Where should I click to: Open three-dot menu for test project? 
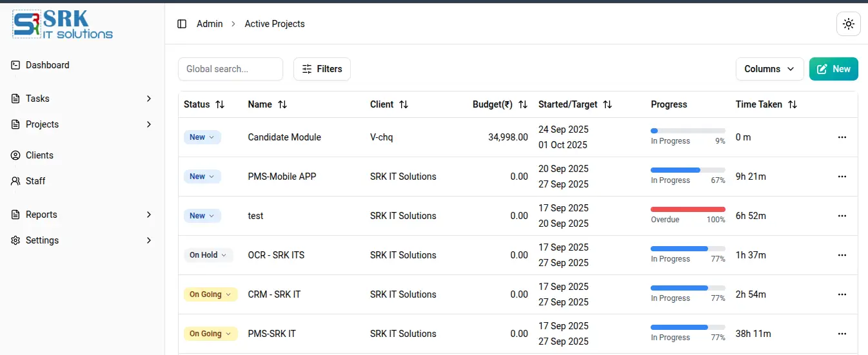(x=842, y=216)
